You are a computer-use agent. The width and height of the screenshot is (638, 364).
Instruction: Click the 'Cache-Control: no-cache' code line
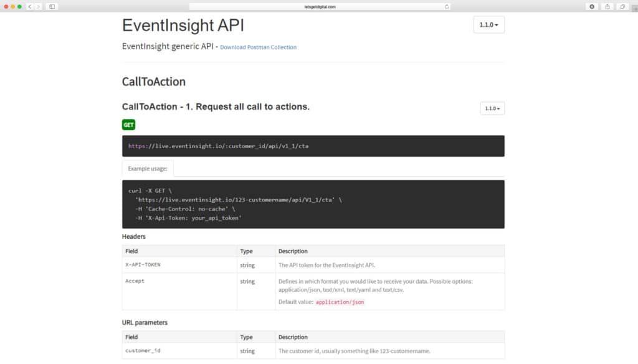185,209
